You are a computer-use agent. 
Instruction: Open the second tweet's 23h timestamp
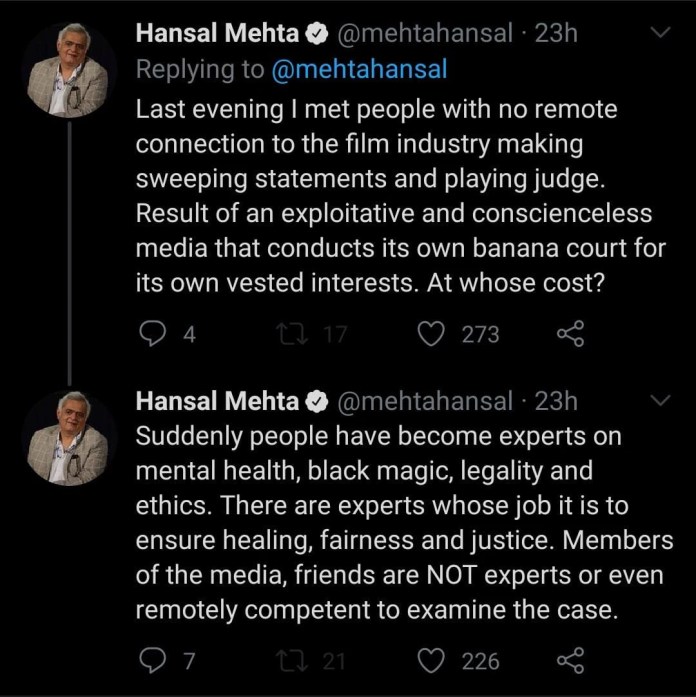(x=557, y=401)
